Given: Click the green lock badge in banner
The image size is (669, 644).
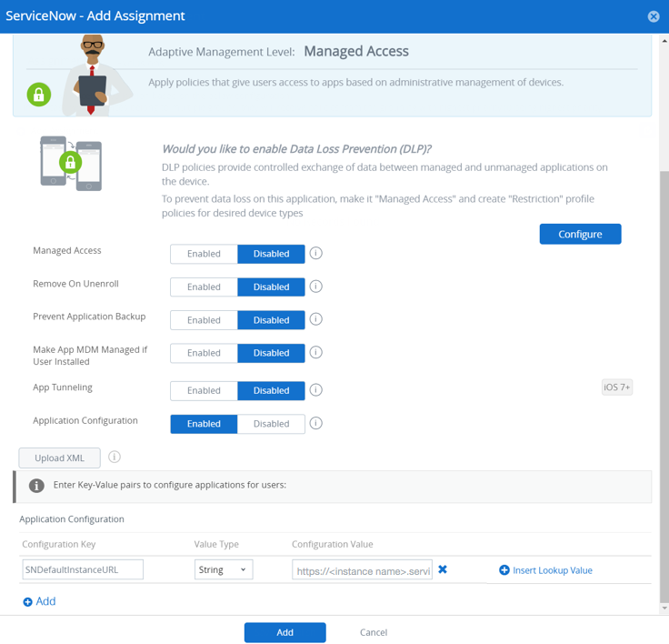Looking at the screenshot, I should [39, 95].
